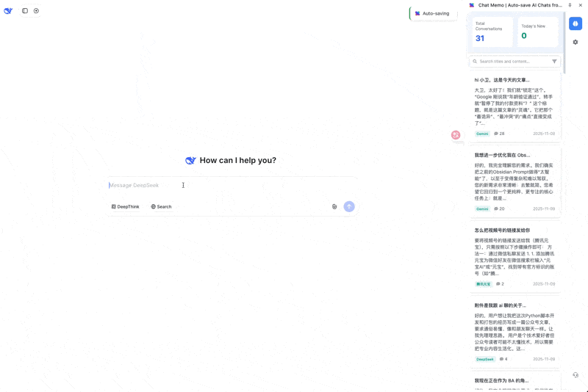Enable Search mode
The height and width of the screenshot is (392, 588).
[161, 207]
